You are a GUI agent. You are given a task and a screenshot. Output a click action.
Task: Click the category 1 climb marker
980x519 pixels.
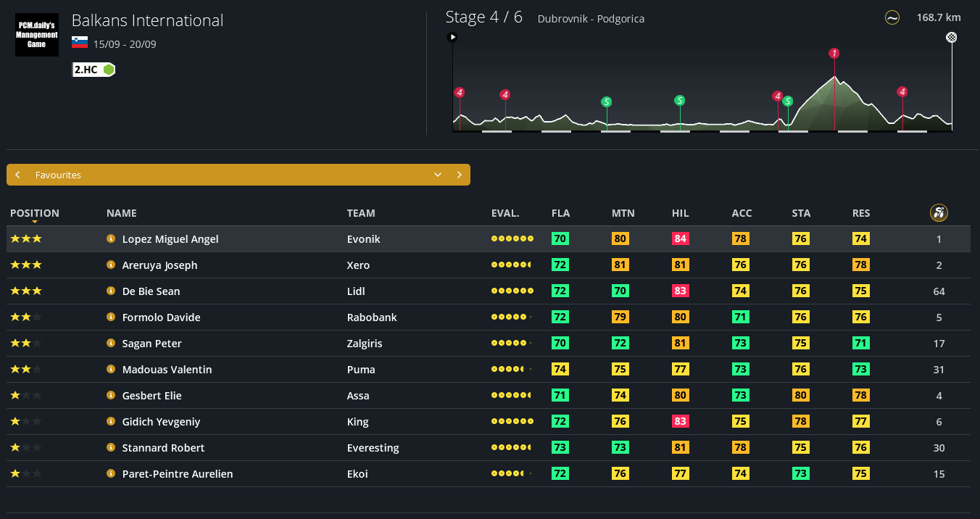coord(834,54)
